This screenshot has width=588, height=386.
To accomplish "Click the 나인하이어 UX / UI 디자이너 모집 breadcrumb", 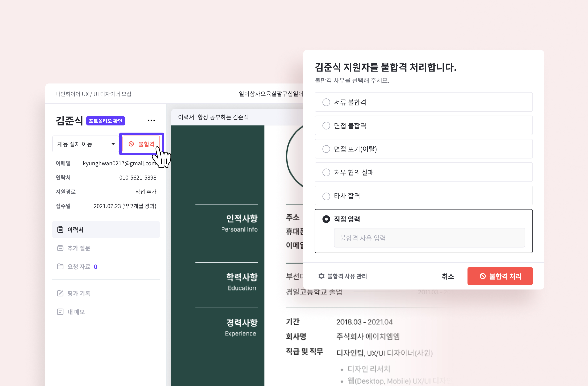I will [x=93, y=94].
